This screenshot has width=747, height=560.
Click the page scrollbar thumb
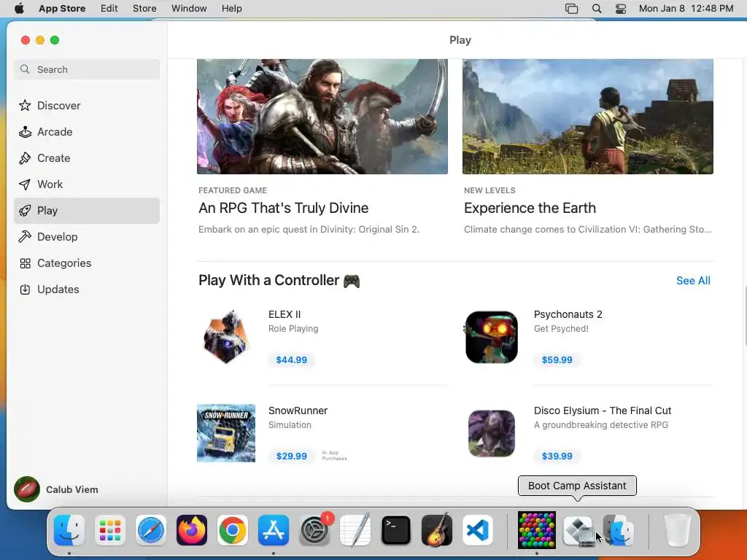745,316
